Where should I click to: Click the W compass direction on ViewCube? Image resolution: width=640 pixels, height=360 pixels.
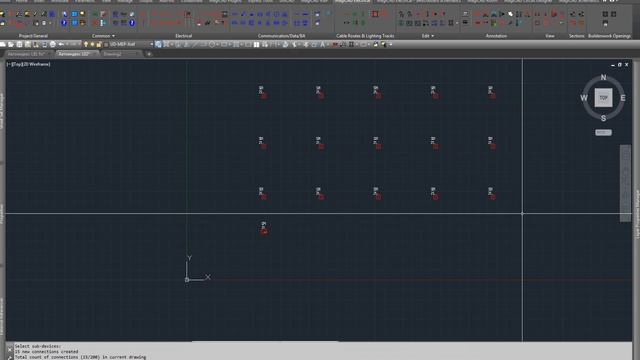click(584, 98)
